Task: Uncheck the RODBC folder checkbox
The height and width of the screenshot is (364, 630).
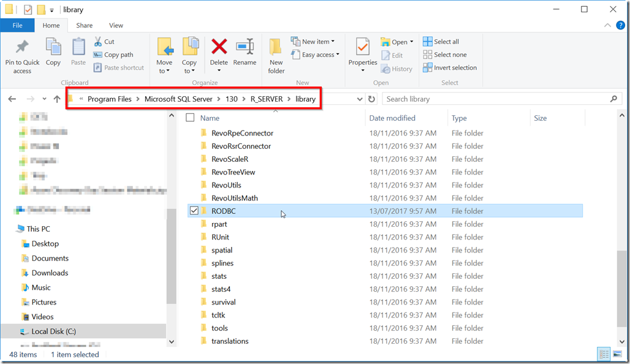Action: click(194, 211)
